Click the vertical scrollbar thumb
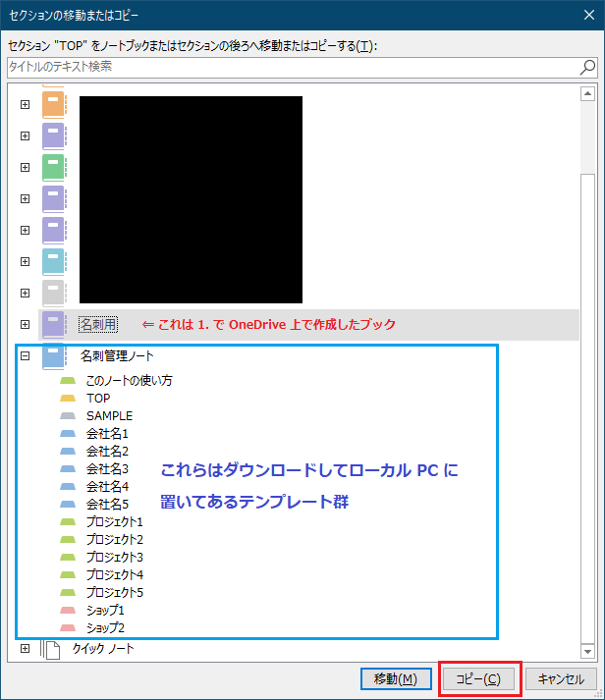Viewport: 605px width, 700px height. pos(587,408)
